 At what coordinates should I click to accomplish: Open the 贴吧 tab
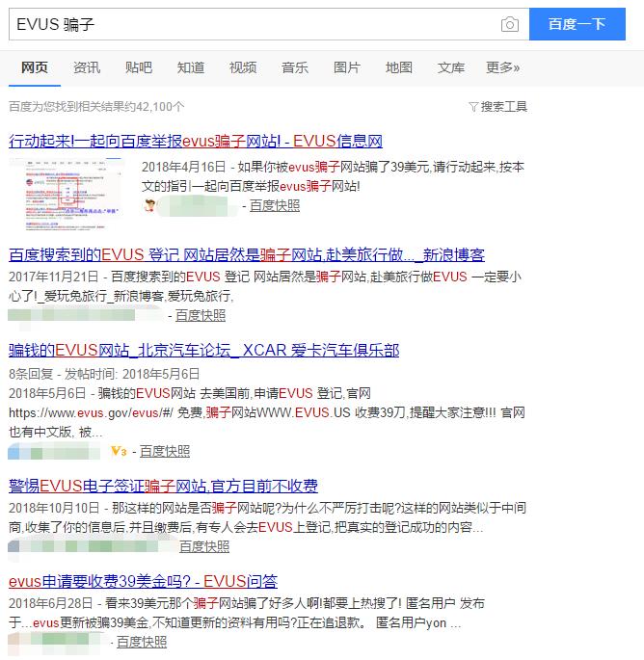pos(139,67)
